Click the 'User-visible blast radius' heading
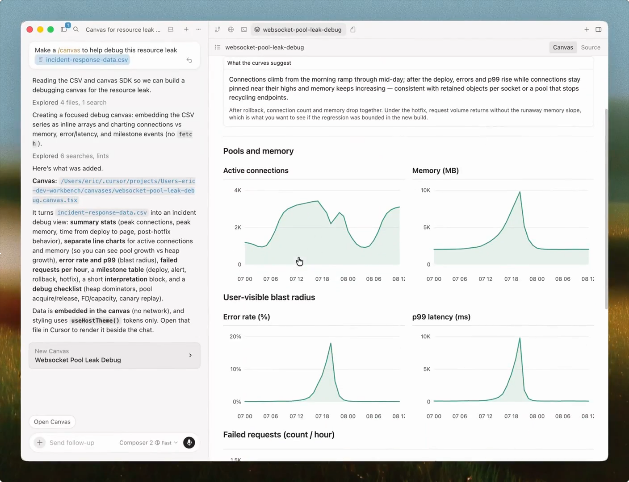The image size is (629, 482). pos(269,297)
